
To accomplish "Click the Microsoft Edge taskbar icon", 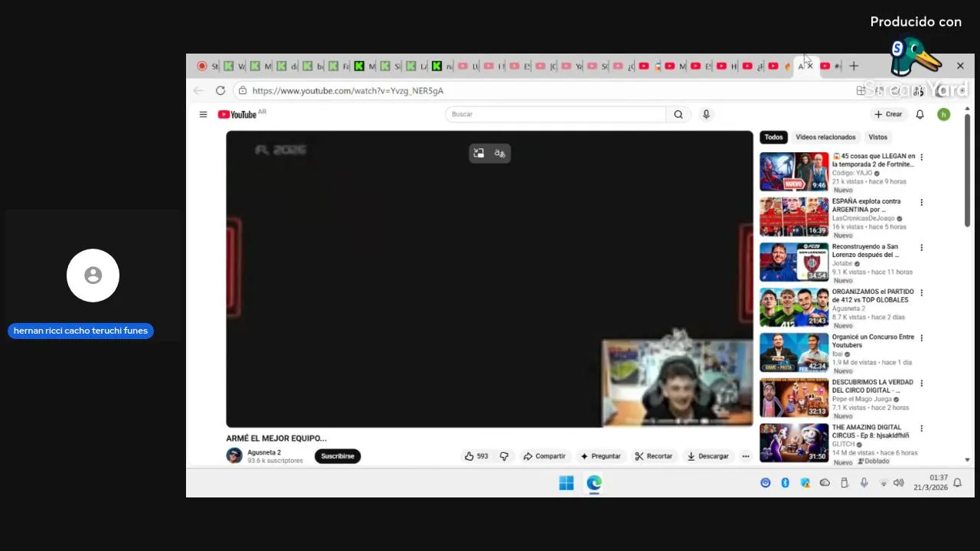I will 594,483.
